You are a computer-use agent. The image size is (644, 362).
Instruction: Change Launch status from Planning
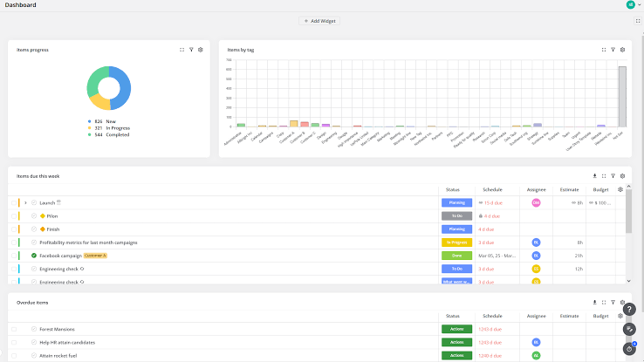pyautogui.click(x=456, y=202)
